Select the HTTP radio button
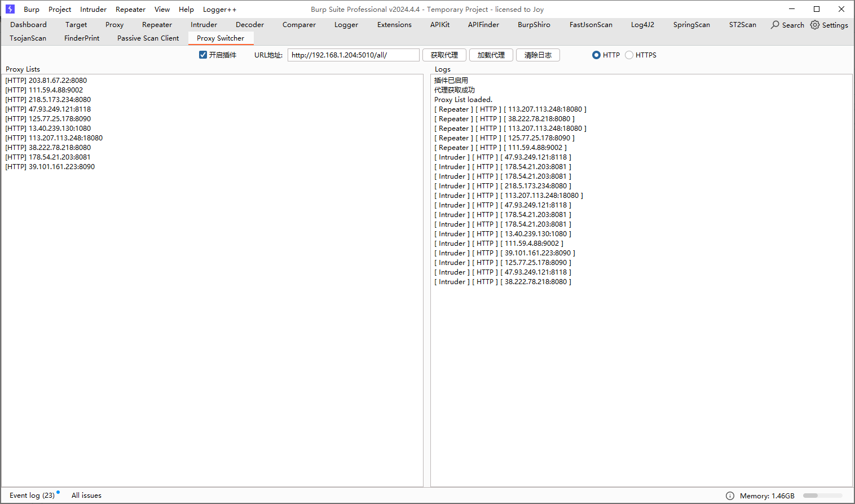This screenshot has height=504, width=855. coord(596,55)
